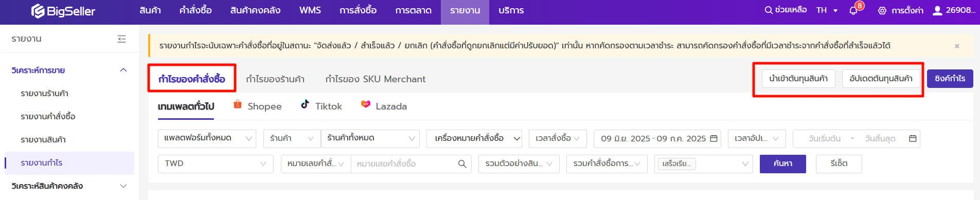This screenshot has height=200, width=980.
Task: Close the yellow notice banner
Action: click(x=957, y=46)
